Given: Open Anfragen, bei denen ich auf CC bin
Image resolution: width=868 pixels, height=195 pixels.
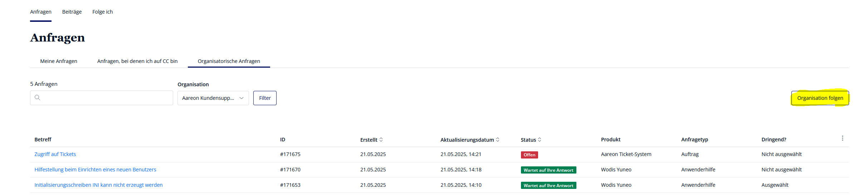Looking at the screenshot, I should [x=137, y=61].
